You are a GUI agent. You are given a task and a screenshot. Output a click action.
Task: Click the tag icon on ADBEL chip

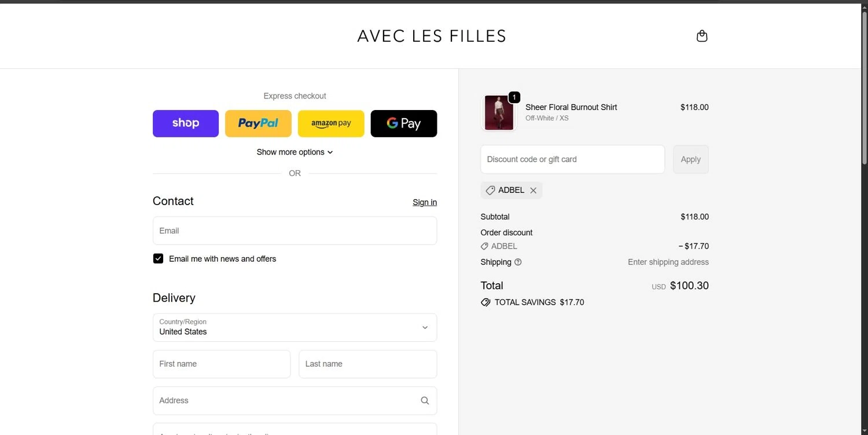(x=490, y=191)
